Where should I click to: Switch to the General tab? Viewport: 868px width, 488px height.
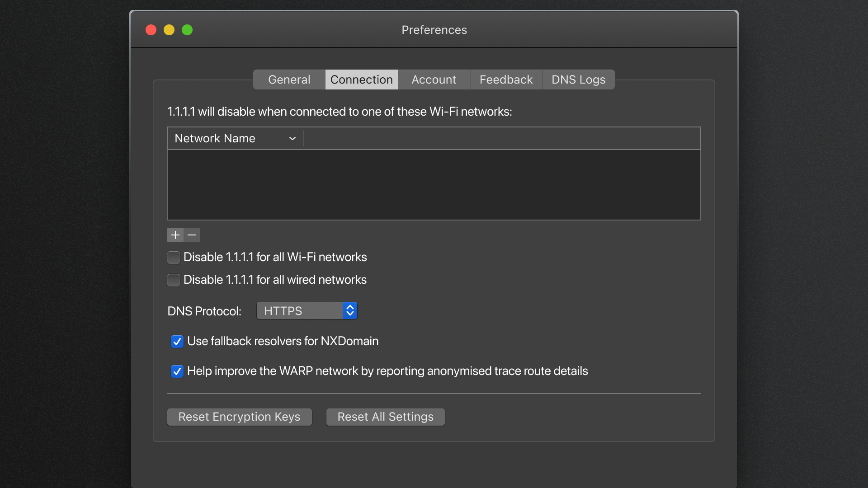pos(289,80)
